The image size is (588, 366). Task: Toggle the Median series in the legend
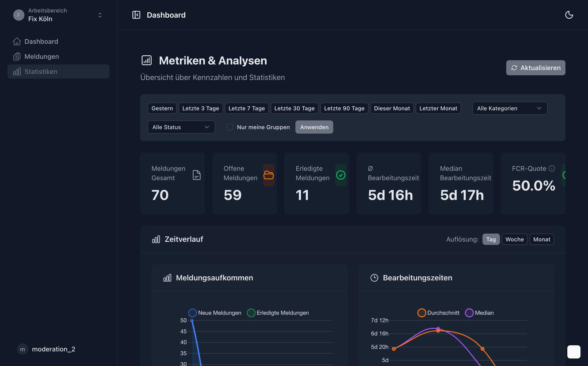point(479,313)
